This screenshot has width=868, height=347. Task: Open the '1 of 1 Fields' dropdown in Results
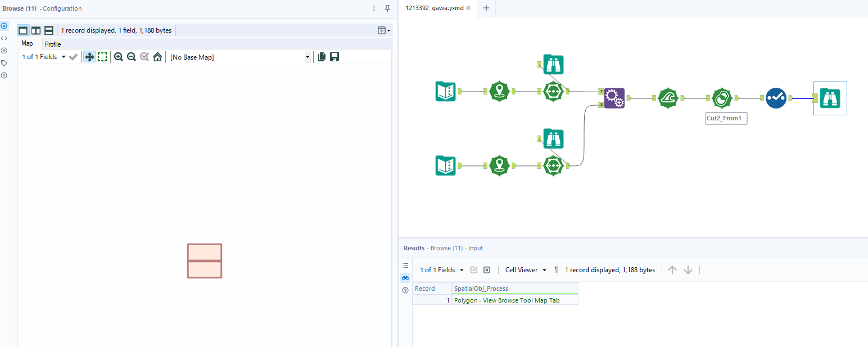coord(441,270)
